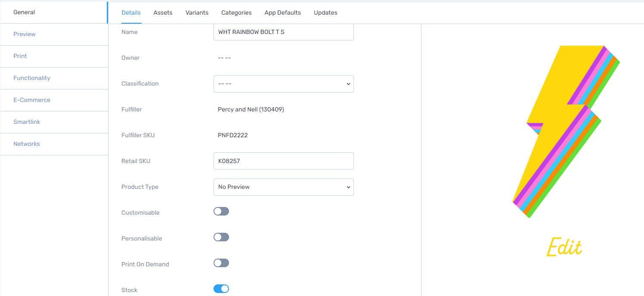Switch to the App Defaults tab
Image resolution: width=644 pixels, height=296 pixels.
[x=282, y=13]
